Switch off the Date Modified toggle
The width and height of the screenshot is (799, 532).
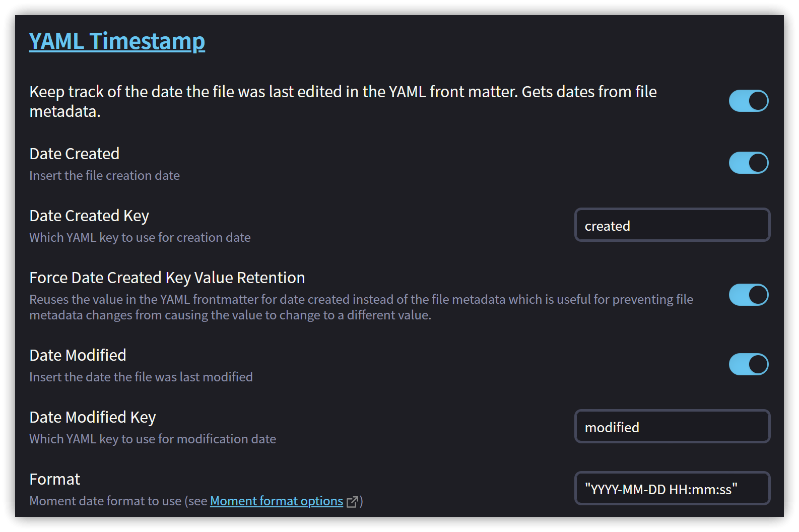point(748,364)
